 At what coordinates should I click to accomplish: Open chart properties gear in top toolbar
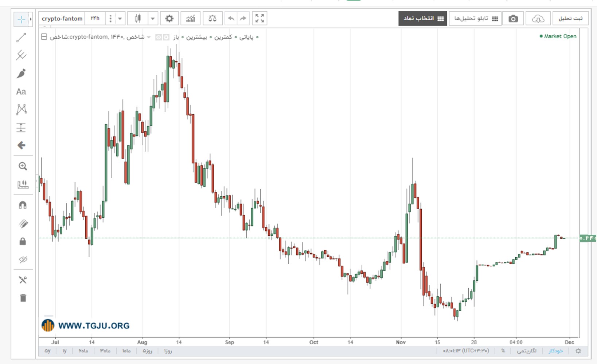[169, 18]
